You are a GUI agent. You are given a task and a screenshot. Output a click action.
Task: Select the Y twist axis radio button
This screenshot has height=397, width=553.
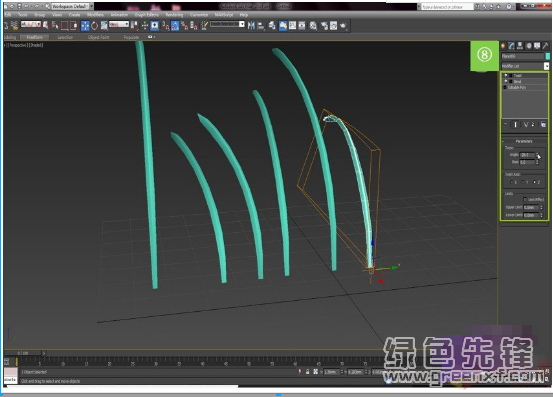pyautogui.click(x=523, y=182)
